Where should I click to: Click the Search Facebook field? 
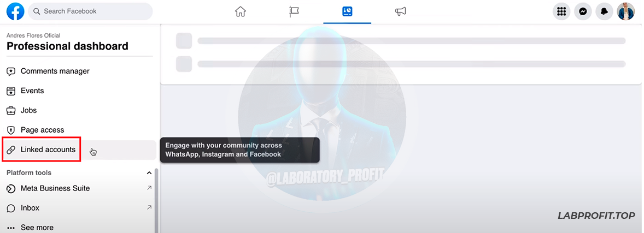tap(90, 11)
